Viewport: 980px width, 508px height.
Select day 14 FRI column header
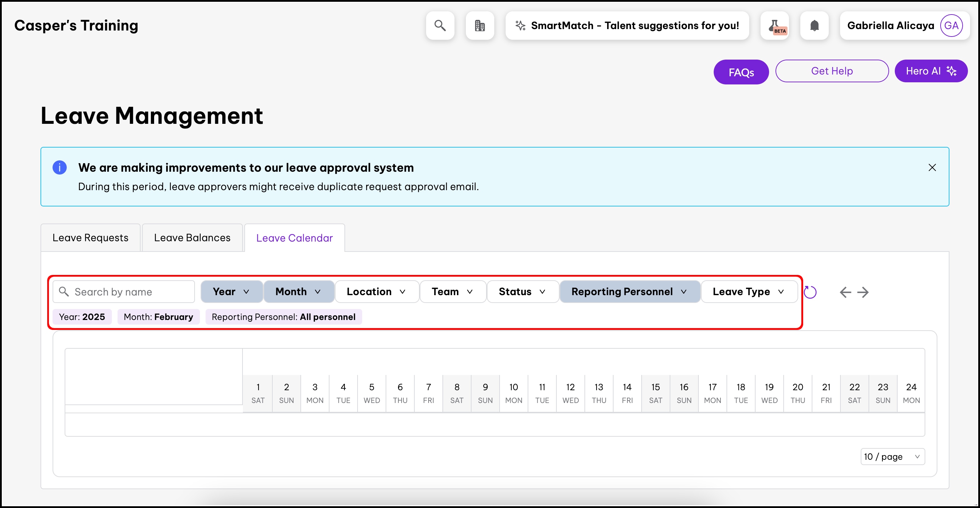click(627, 394)
